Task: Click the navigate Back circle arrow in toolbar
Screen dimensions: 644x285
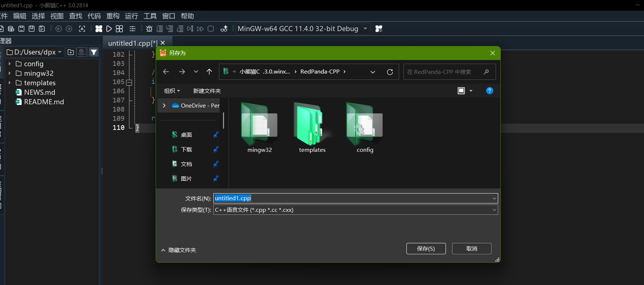Action: tap(58, 29)
